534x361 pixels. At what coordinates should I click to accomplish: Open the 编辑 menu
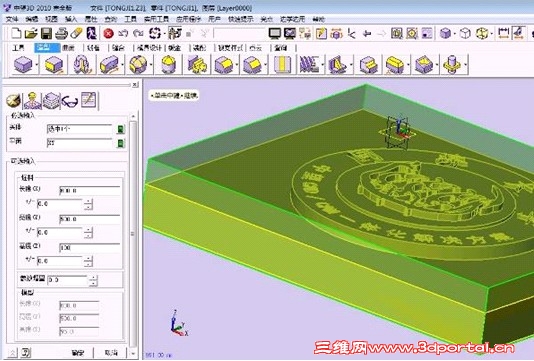click(x=31, y=19)
